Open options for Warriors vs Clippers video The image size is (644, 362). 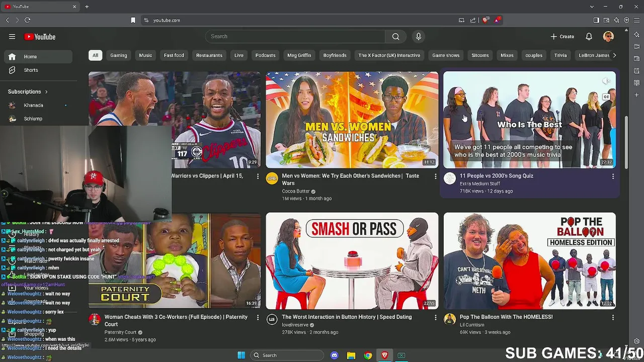click(258, 176)
